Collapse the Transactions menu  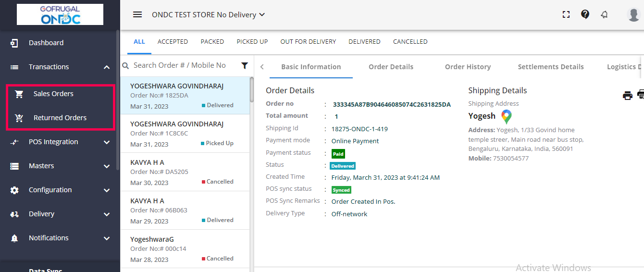107,67
